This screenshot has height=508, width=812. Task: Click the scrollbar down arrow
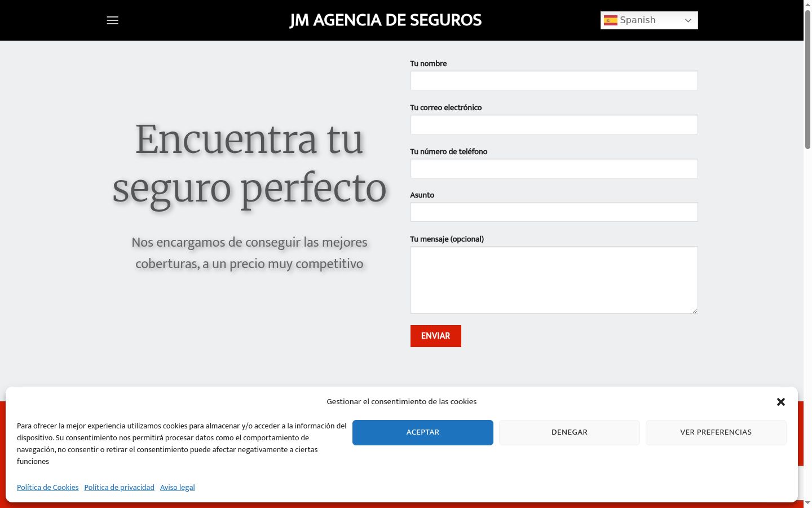click(x=807, y=503)
